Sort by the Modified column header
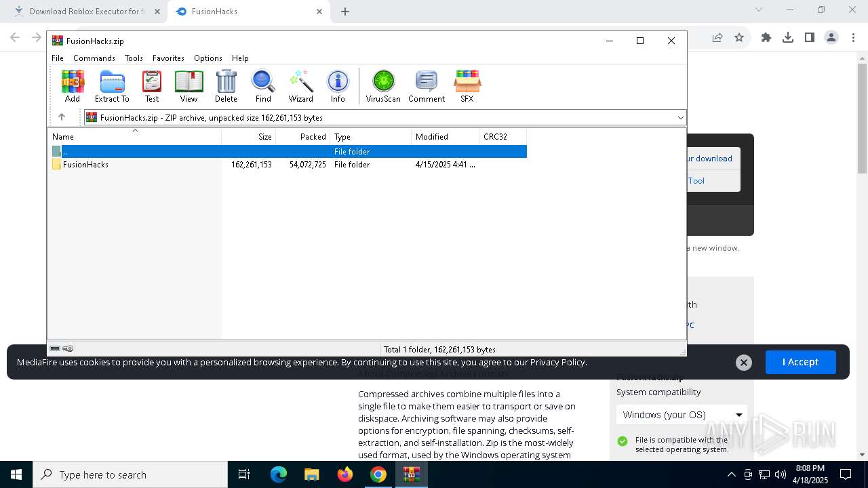This screenshot has width=868, height=488. [x=445, y=136]
